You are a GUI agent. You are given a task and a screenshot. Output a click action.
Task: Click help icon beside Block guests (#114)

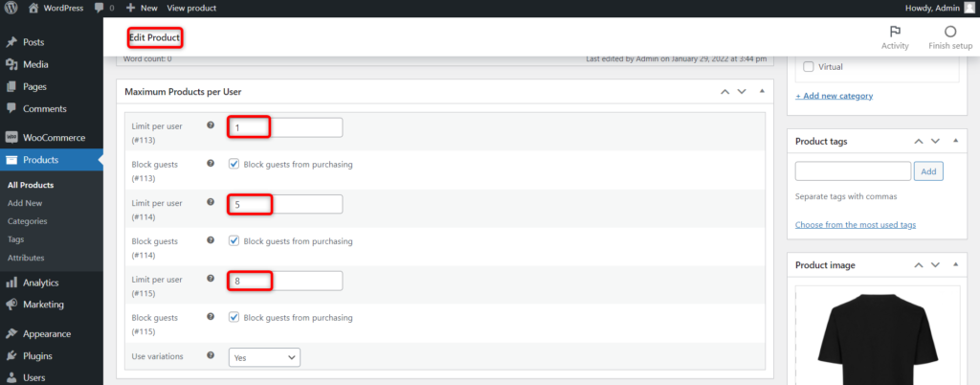coord(211,240)
